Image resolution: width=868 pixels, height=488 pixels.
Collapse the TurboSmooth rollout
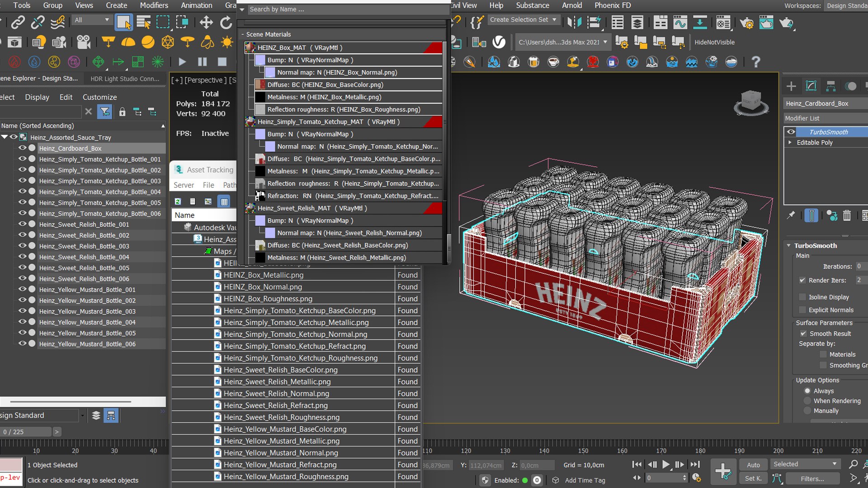coord(789,245)
